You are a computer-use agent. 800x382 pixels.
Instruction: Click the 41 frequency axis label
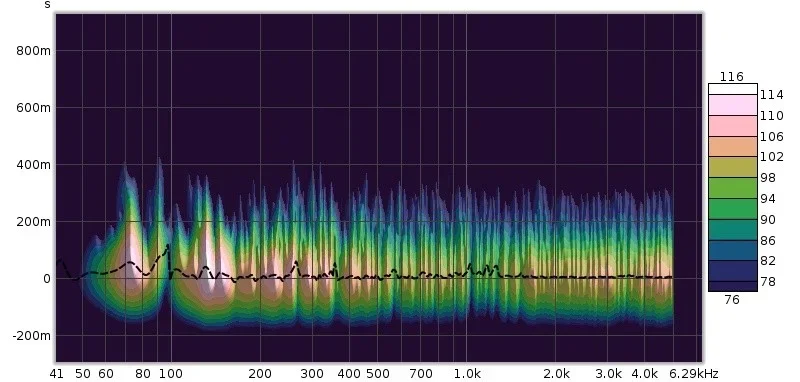pos(57,374)
